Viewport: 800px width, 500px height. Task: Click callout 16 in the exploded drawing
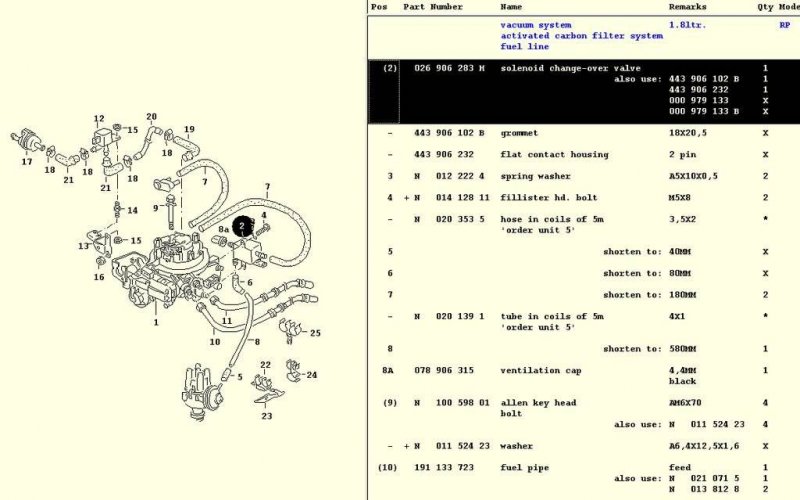tap(99, 277)
